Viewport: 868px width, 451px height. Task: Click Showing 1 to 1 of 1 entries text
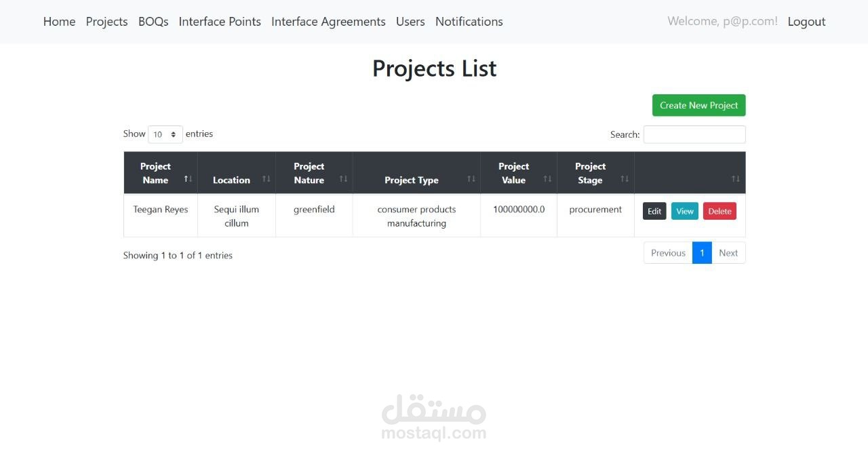178,256
